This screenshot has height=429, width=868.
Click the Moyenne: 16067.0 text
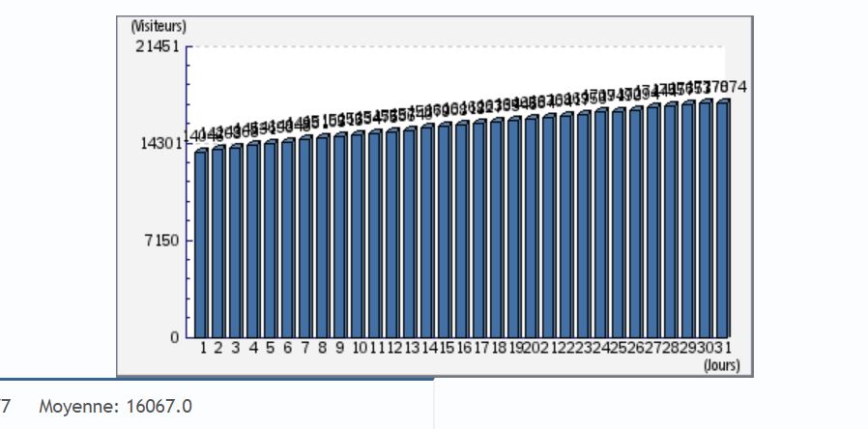point(115,407)
